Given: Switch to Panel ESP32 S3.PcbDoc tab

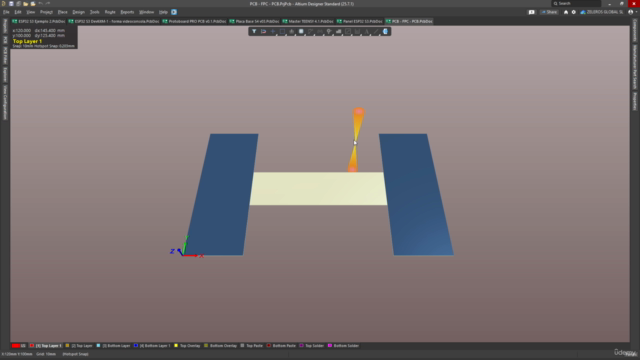Looking at the screenshot, I should pos(360,21).
